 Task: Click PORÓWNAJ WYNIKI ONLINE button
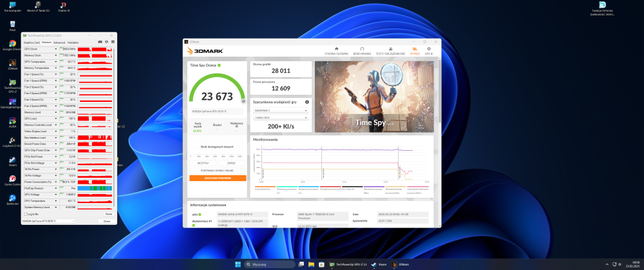pyautogui.click(x=218, y=170)
